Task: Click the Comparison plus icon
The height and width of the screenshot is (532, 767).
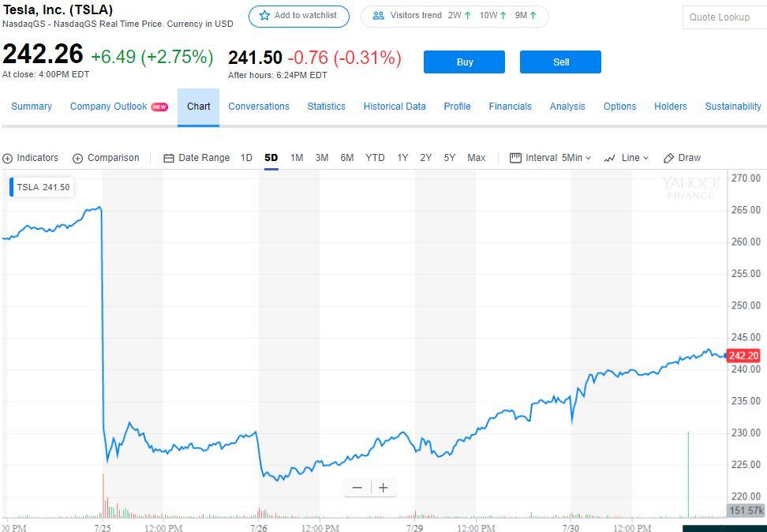Action: pos(78,159)
